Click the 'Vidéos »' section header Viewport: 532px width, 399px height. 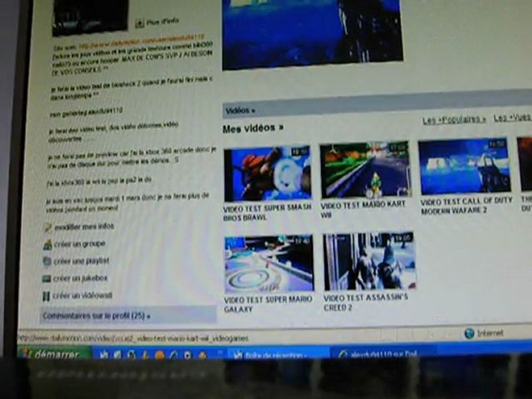(x=240, y=110)
